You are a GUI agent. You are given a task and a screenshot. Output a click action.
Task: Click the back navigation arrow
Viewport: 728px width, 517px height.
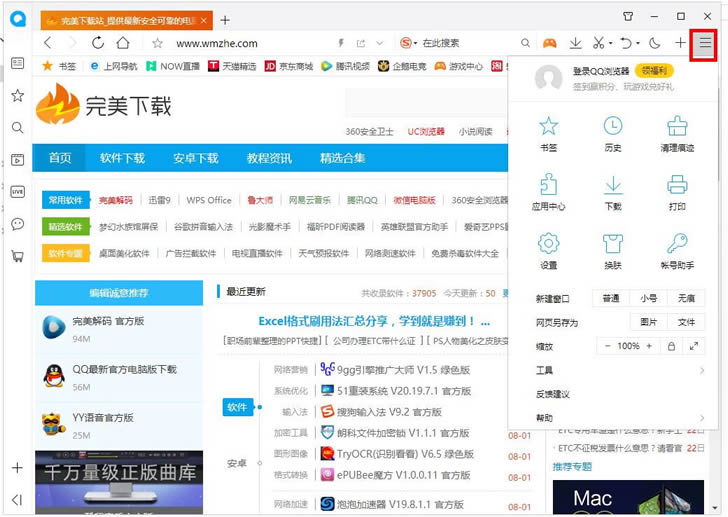pos(47,43)
